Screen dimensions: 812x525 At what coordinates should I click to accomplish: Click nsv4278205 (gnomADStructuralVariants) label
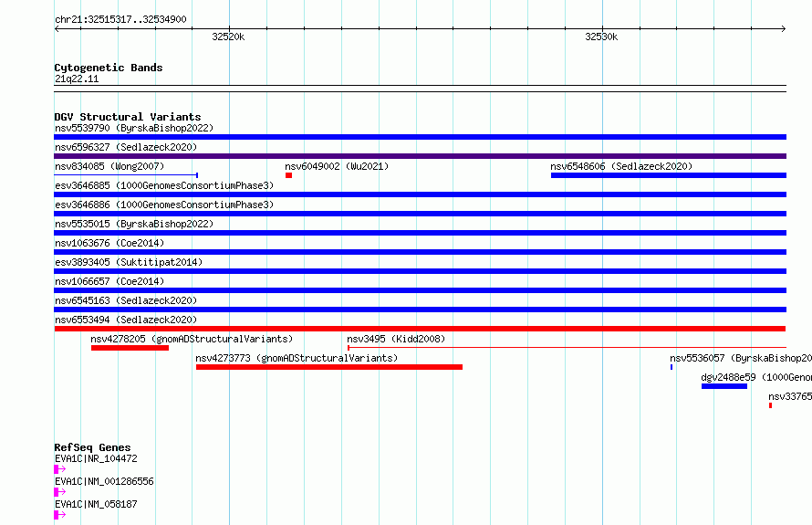[192, 339]
